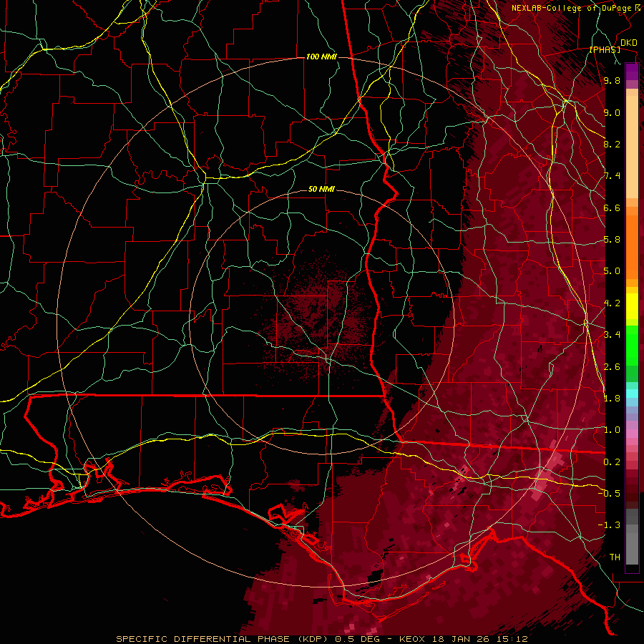
Task: Click the Specific Differential Phase caption at the bottom
Action: [x=321, y=639]
